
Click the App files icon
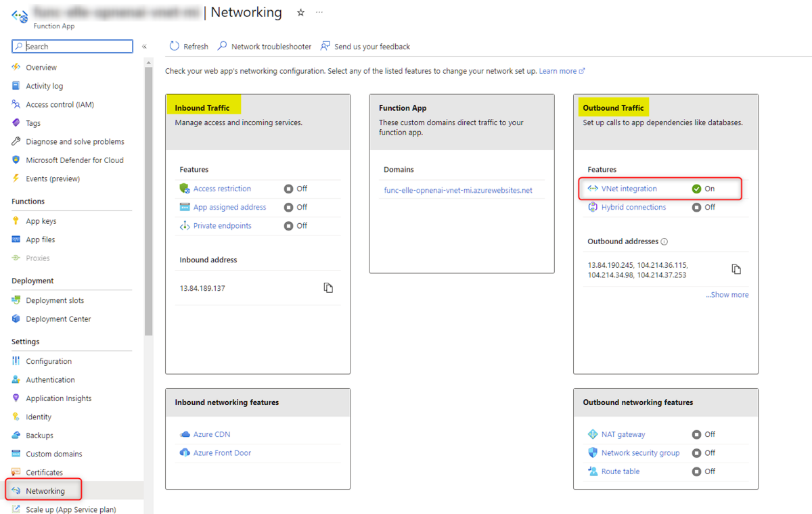pyautogui.click(x=16, y=239)
